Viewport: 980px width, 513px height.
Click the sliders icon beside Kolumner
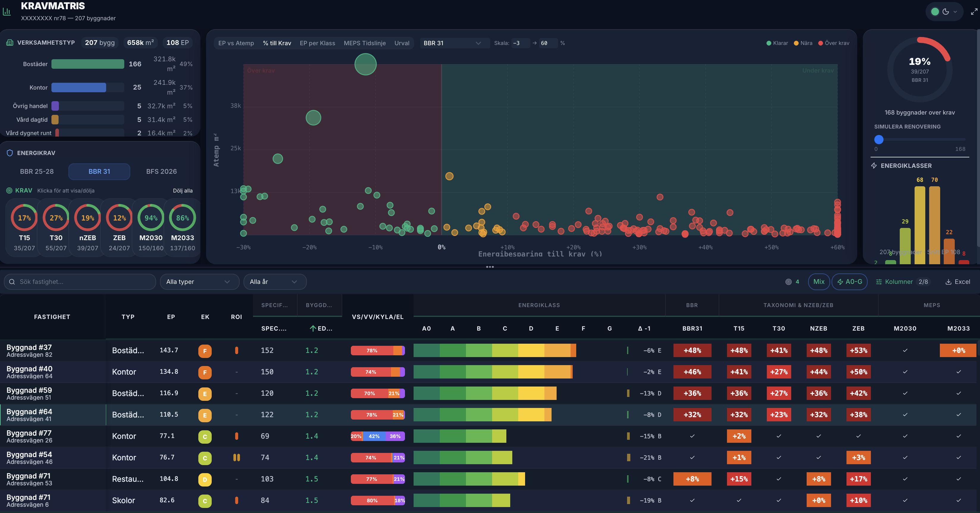coord(879,282)
